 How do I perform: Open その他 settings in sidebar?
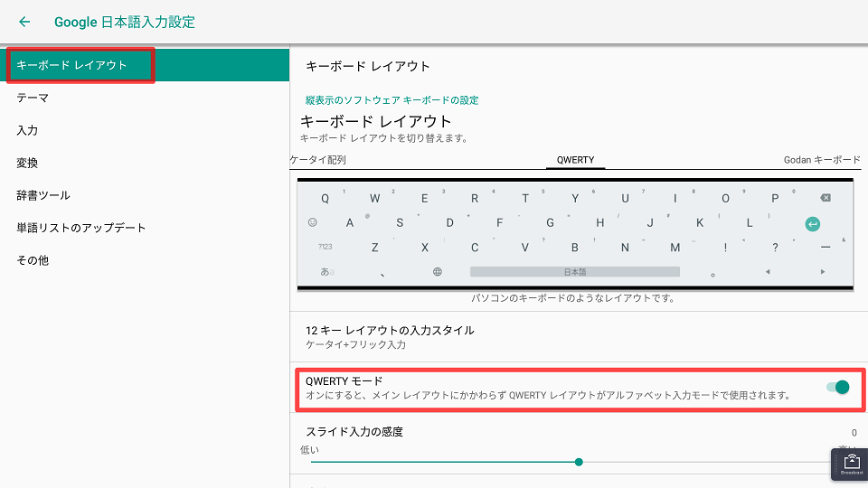click(145, 260)
